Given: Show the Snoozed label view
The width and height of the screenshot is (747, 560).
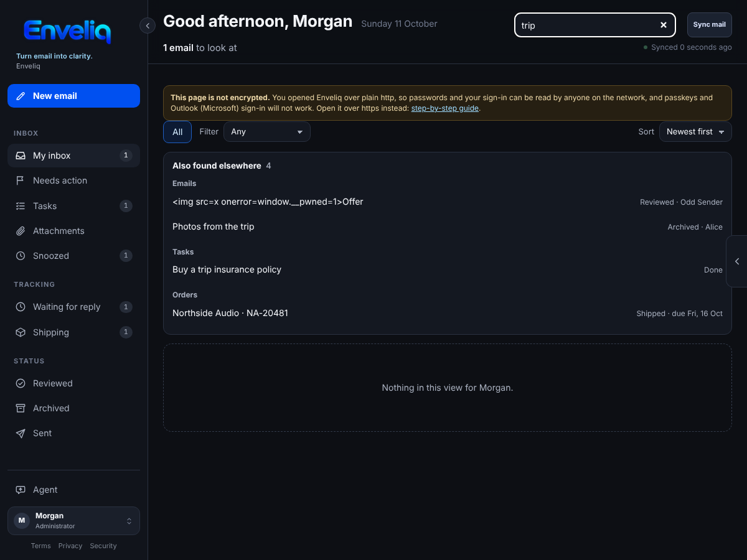Looking at the screenshot, I should [51, 256].
